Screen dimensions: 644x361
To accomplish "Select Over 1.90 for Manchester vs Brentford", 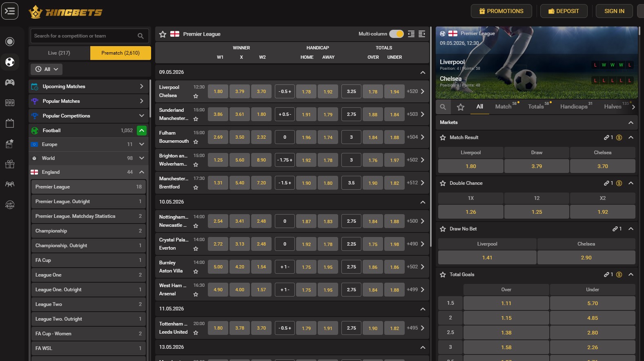I will coord(373,183).
